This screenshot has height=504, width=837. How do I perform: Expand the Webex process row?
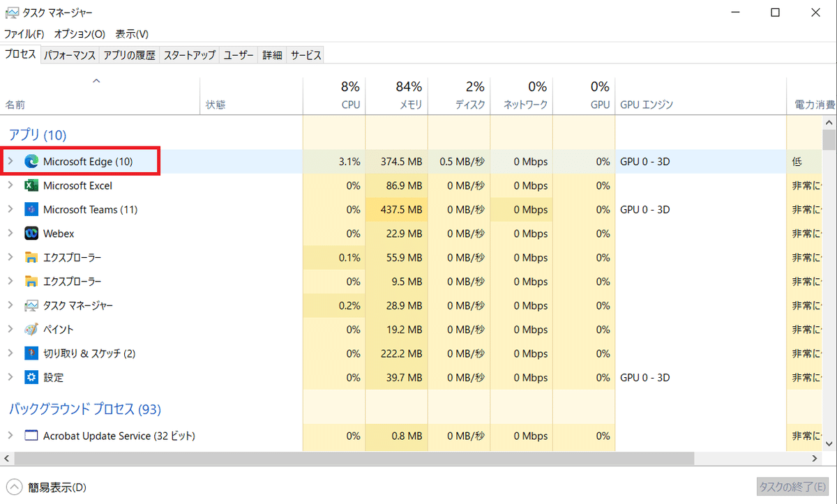tap(10, 234)
